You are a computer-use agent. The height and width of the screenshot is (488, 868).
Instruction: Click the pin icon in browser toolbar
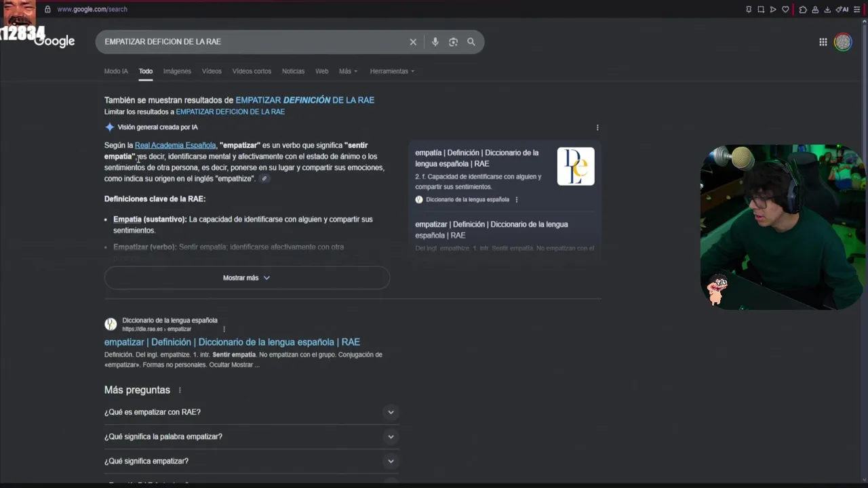click(749, 9)
